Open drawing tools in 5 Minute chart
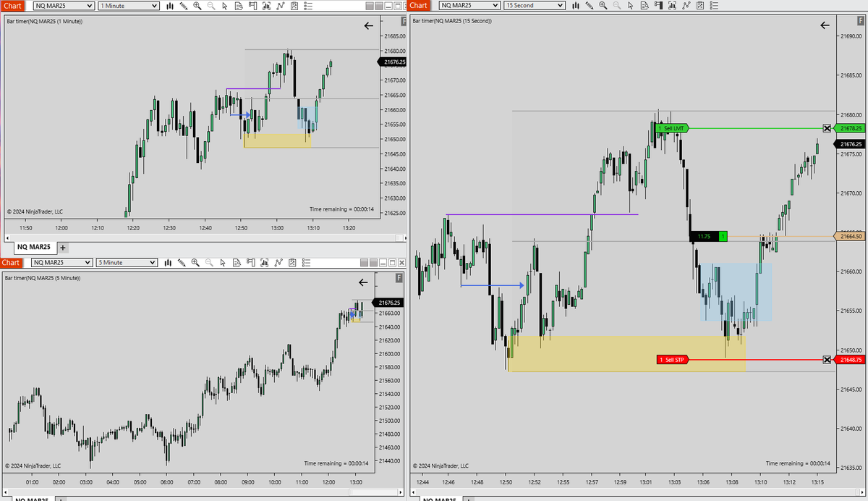 (x=182, y=262)
